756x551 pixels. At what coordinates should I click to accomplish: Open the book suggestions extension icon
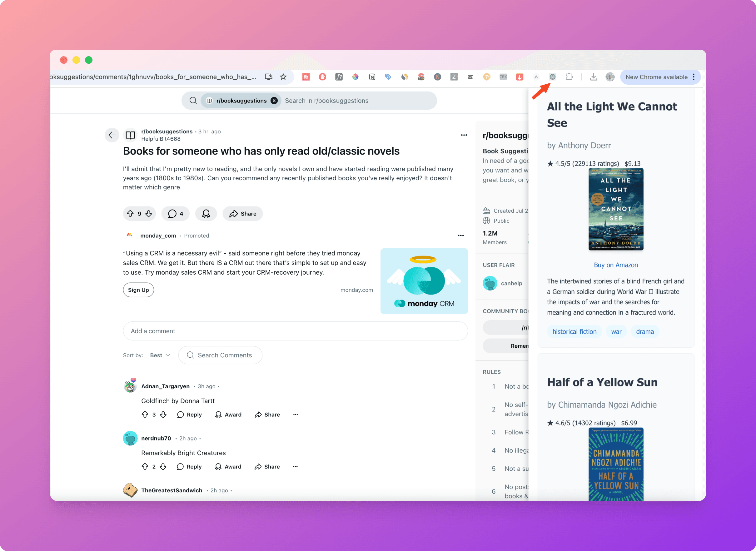coord(553,77)
